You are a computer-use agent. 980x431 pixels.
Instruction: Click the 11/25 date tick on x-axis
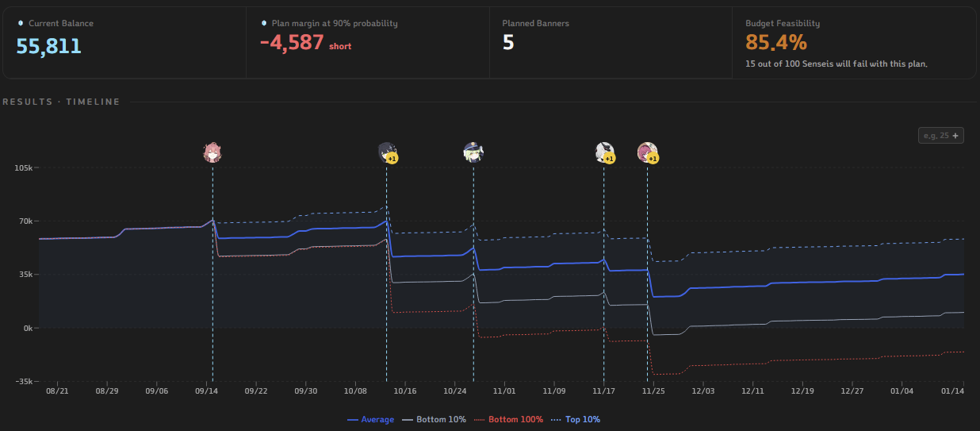[653, 391]
